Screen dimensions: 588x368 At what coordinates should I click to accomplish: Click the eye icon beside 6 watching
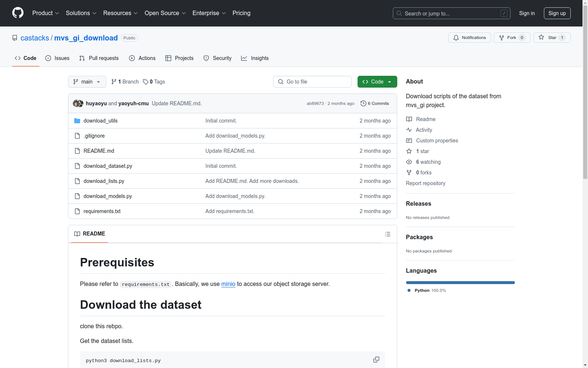click(409, 162)
